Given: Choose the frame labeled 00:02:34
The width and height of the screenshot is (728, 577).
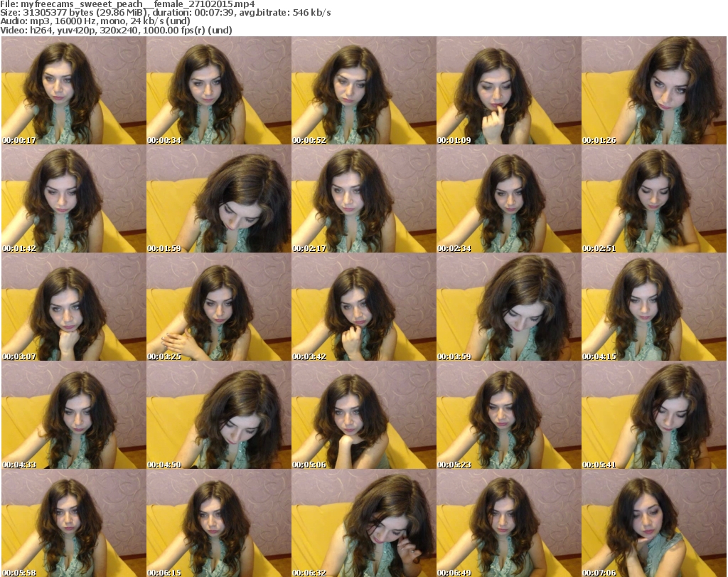Looking at the screenshot, I should [x=509, y=198].
